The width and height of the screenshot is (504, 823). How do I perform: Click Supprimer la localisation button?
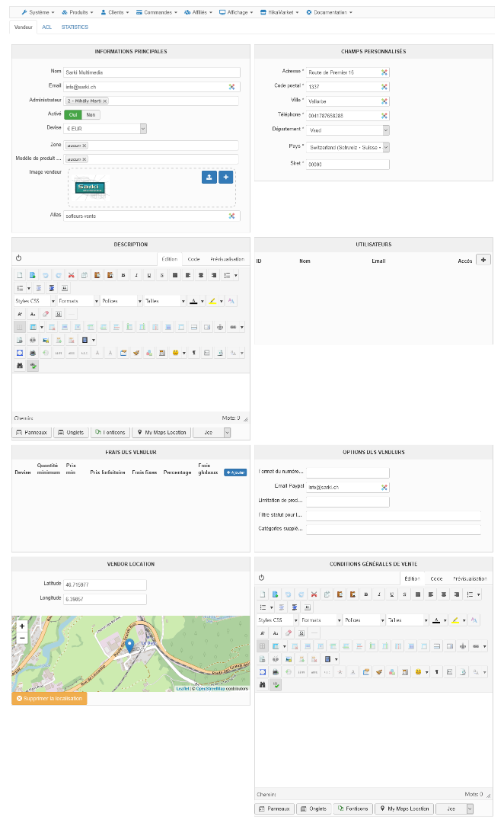pos(49,699)
